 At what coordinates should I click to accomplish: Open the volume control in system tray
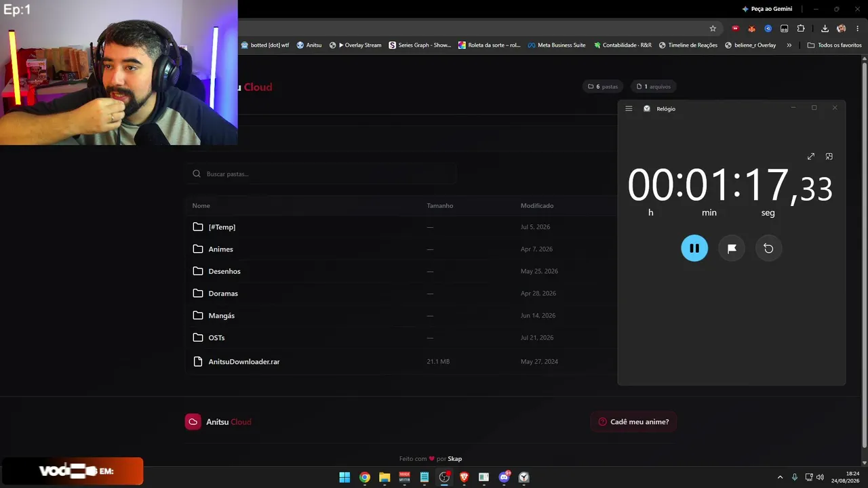pyautogui.click(x=821, y=477)
